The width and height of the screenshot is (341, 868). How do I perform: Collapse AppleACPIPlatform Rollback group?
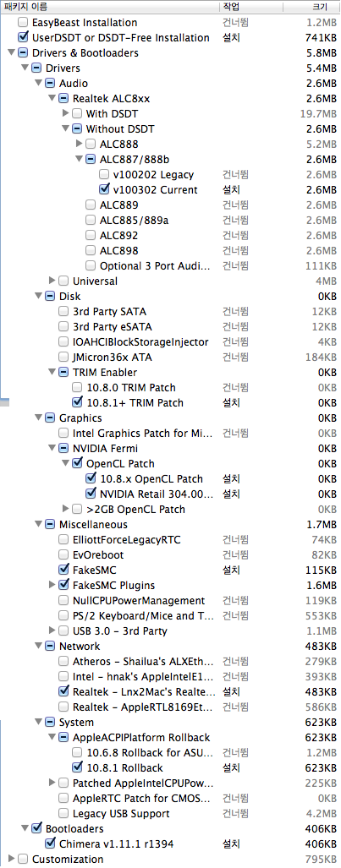click(x=52, y=737)
